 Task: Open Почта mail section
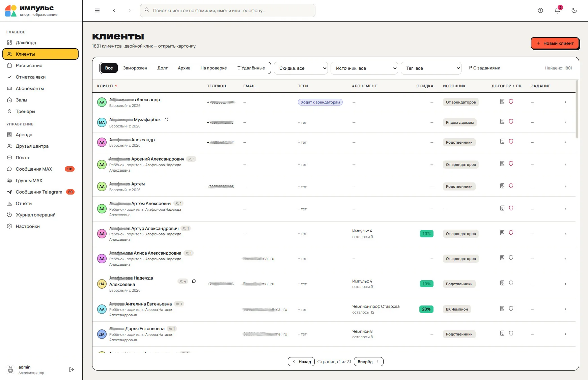(x=40, y=157)
